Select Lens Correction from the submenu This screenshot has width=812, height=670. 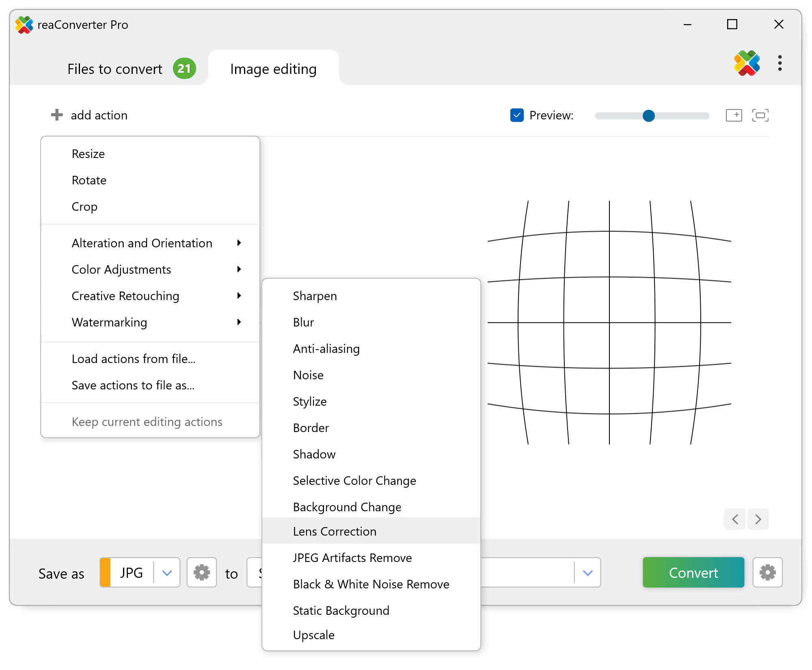335,531
